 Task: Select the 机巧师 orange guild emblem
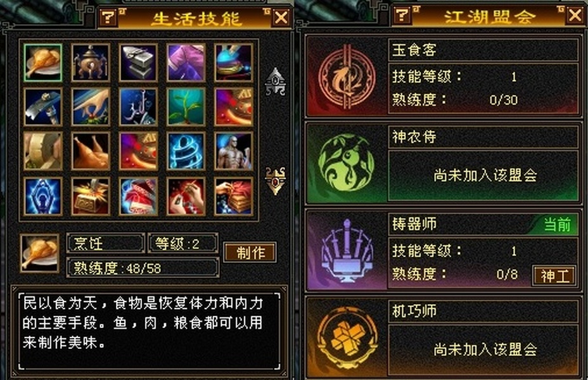pos(347,338)
